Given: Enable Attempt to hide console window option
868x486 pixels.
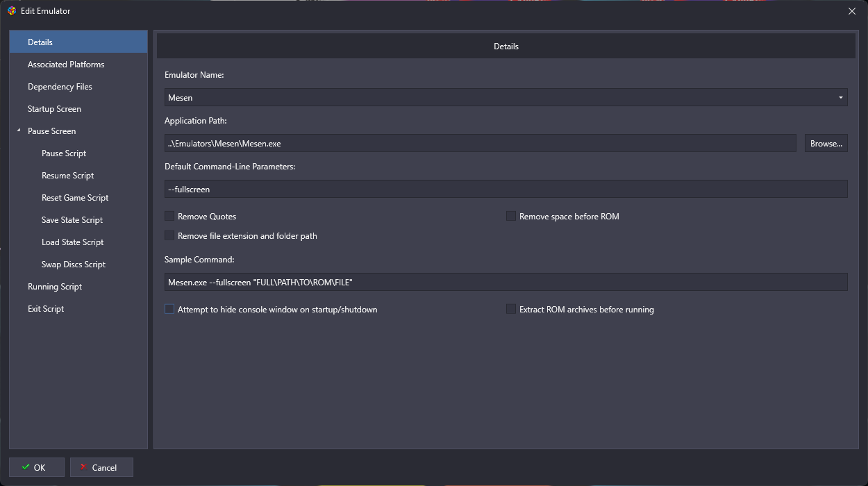Looking at the screenshot, I should (x=169, y=310).
